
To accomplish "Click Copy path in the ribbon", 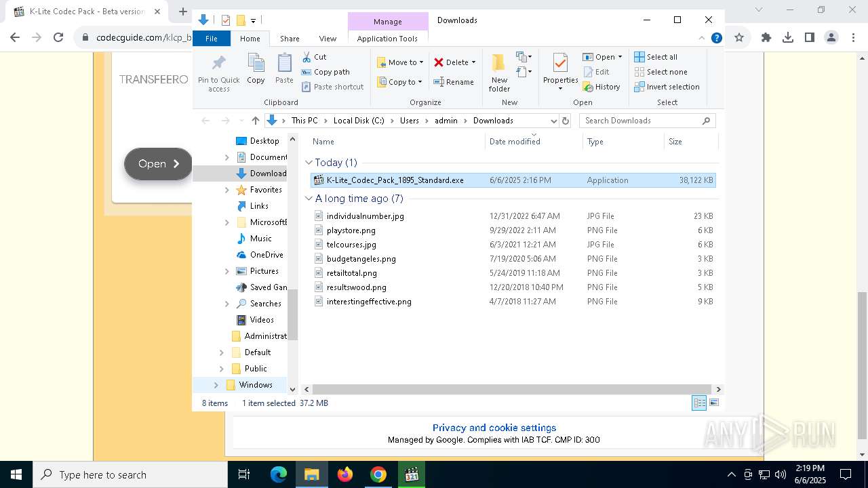I will click(325, 72).
